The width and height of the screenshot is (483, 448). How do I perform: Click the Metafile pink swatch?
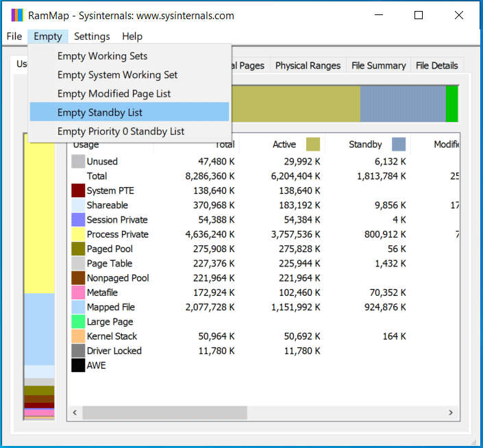tap(78, 293)
